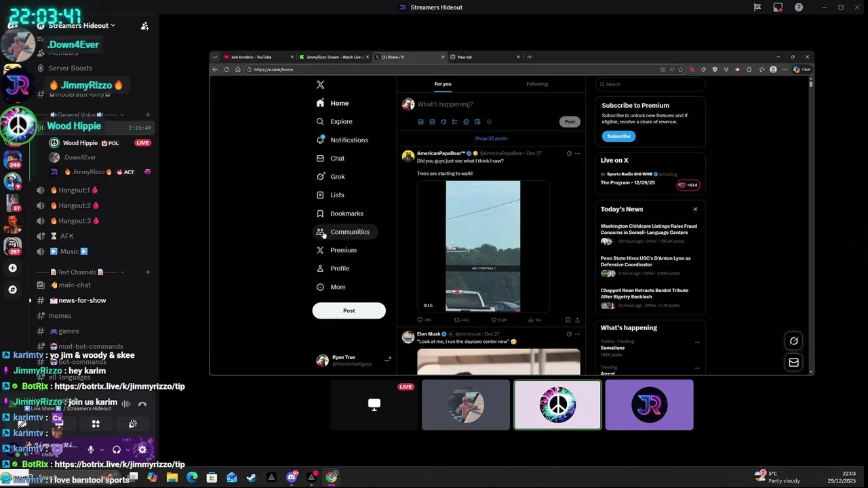Add a GIF to the new post

pyautogui.click(x=432, y=122)
